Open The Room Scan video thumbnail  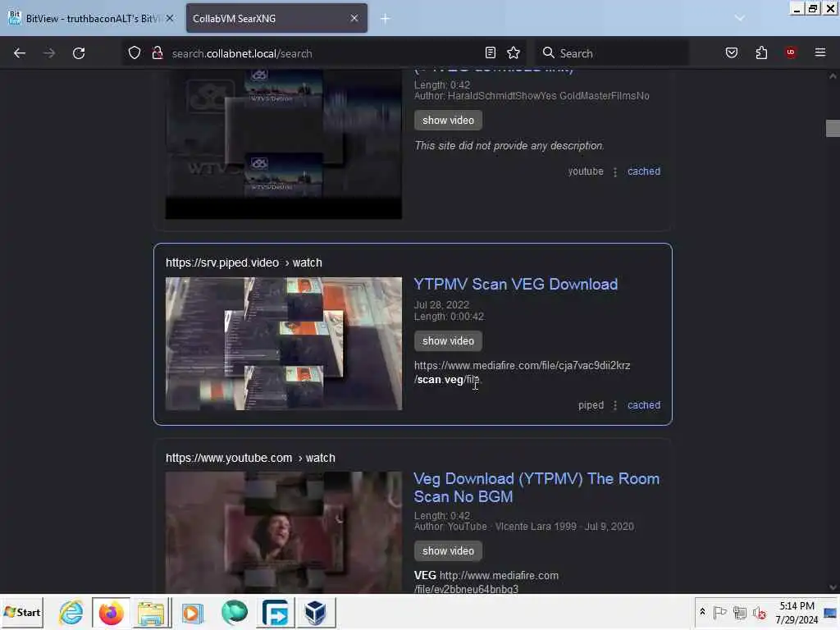pos(283,532)
